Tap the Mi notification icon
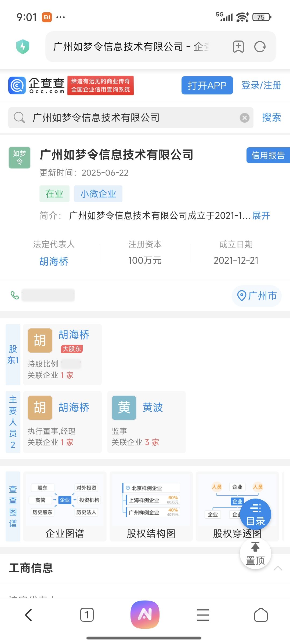The image size is (290, 644). 47,17
